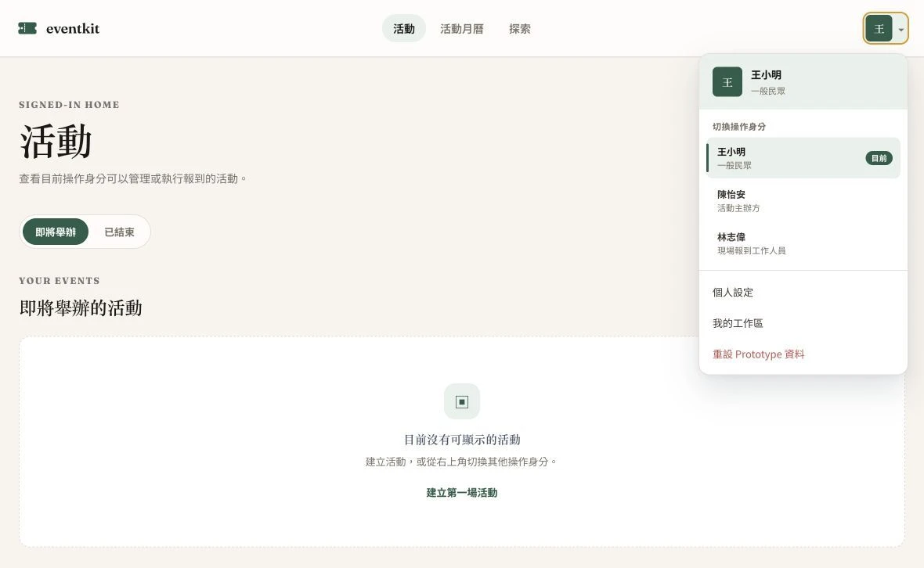Click 建立活動，或從右上角切換 hint text
Image resolution: width=924 pixels, height=568 pixels.
(x=462, y=462)
